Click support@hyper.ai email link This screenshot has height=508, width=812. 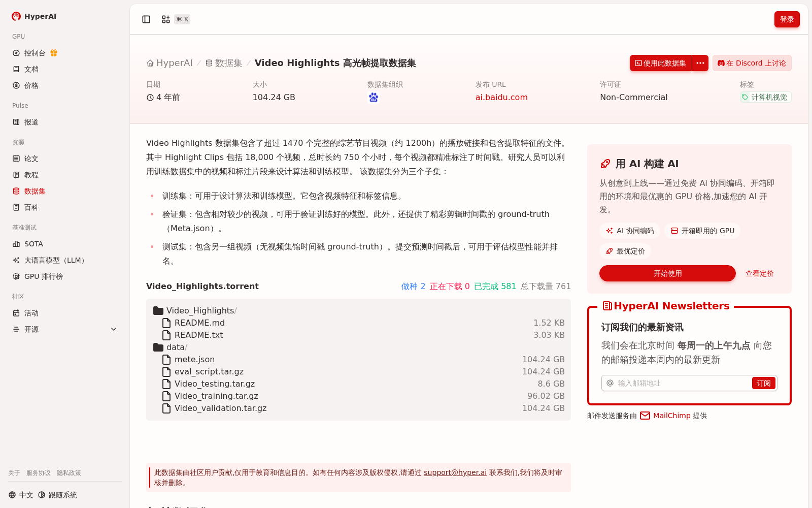pos(455,472)
